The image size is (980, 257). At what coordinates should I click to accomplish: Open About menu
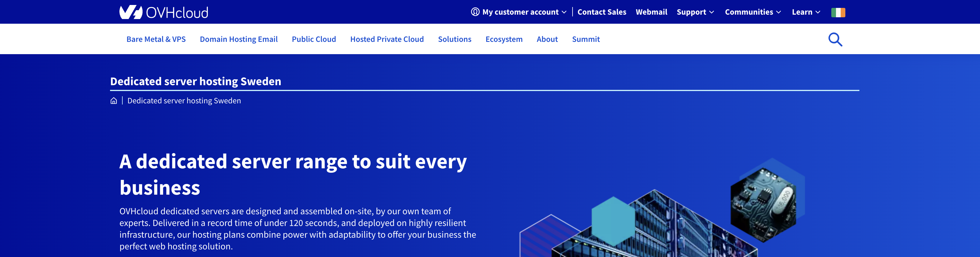click(x=547, y=39)
